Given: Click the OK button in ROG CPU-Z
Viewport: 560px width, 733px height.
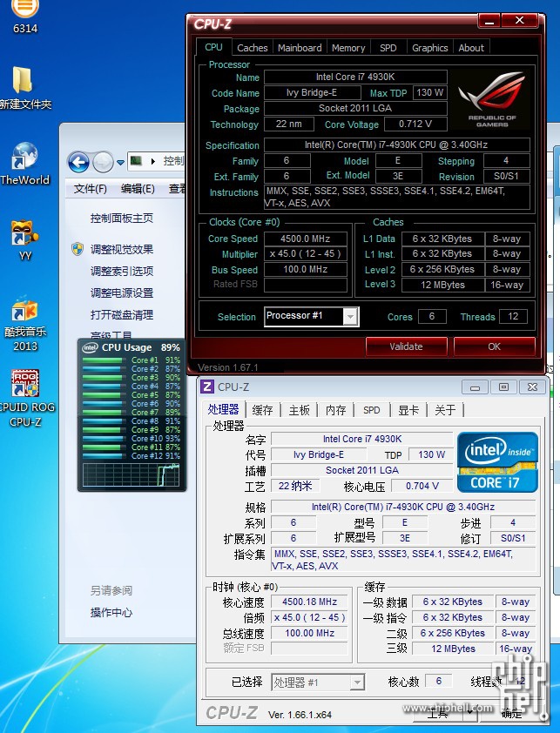Looking at the screenshot, I should point(494,346).
